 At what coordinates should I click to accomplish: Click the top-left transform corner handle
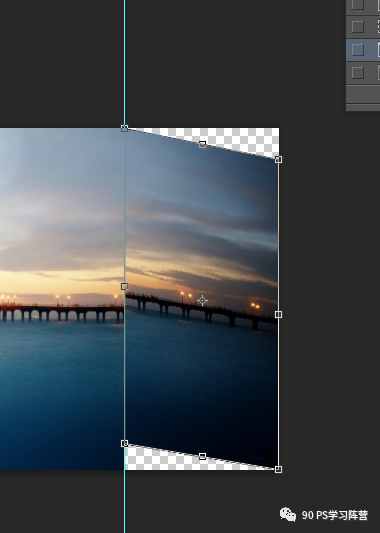(x=124, y=128)
